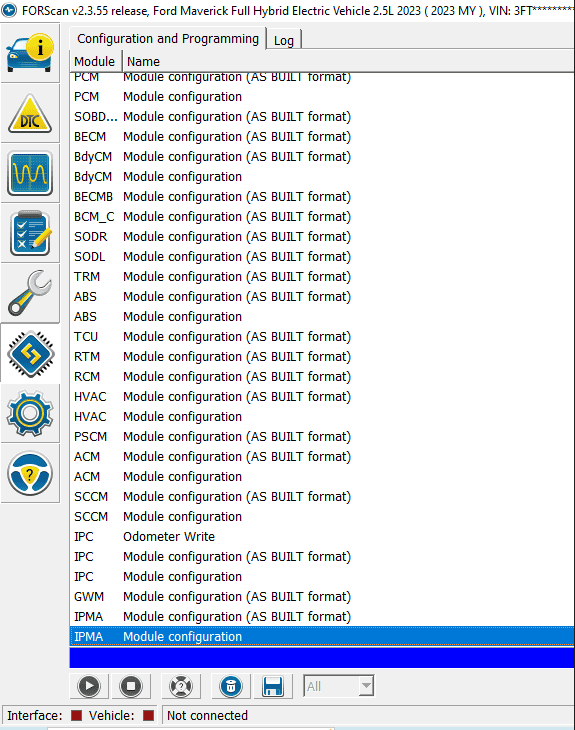The height and width of the screenshot is (730, 575).
Task: Click the Interface status indicator
Action: pos(76,716)
